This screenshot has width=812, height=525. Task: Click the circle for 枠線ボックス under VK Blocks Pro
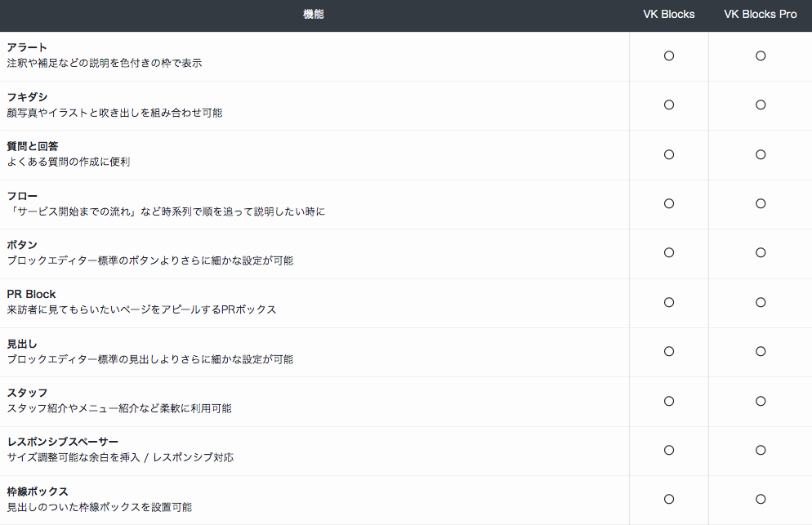tap(761, 499)
